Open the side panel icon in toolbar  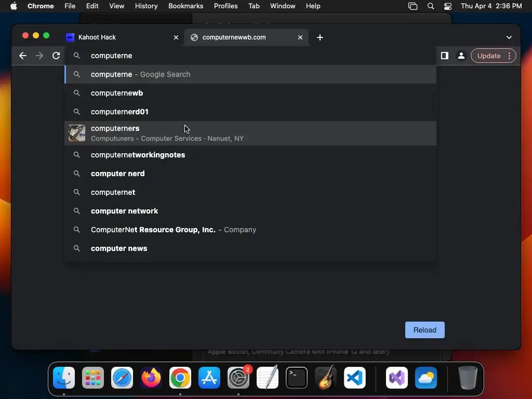pyautogui.click(x=445, y=56)
